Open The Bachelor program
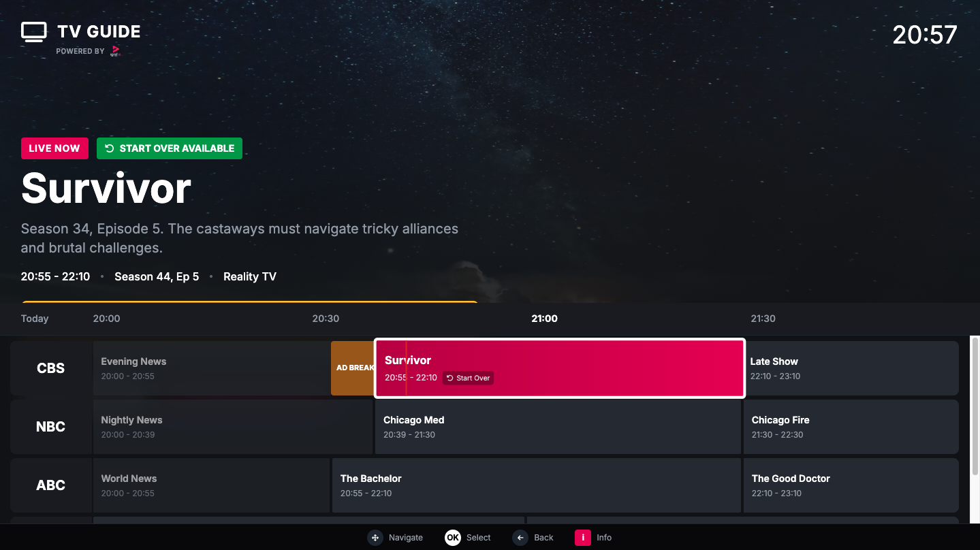 pyautogui.click(x=537, y=485)
